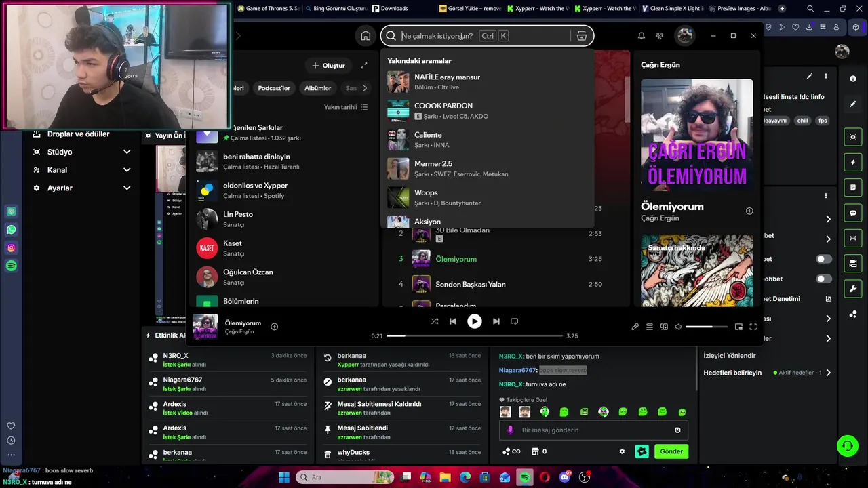This screenshot has height=488, width=868.
Task: Open the emoji picker in chat input
Action: tap(677, 430)
